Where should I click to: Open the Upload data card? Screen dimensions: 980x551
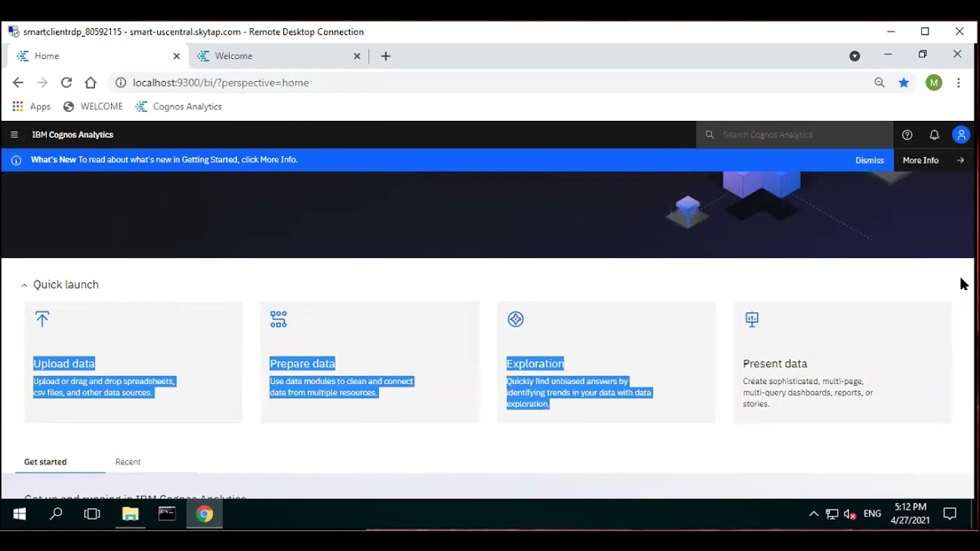pos(133,362)
